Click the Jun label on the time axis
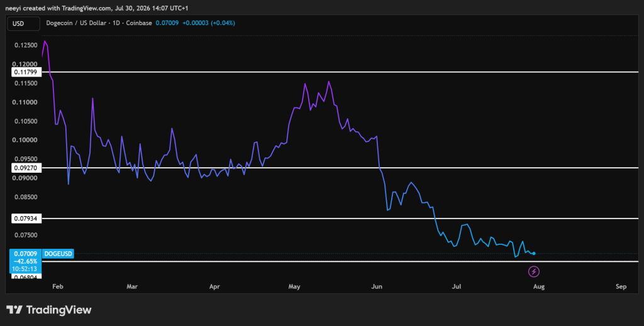Screen dimensions: 644x326 pyautogui.click(x=377, y=286)
